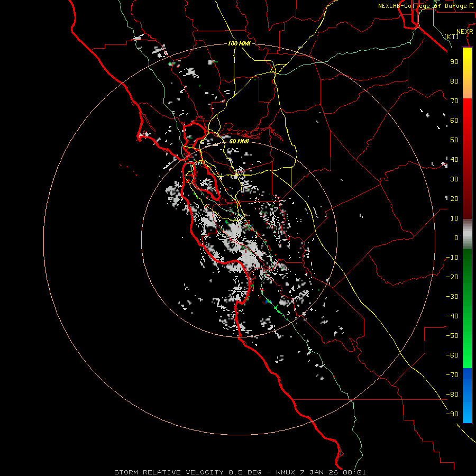Image resolution: width=476 pixels, height=476 pixels.
Task: Select the -30 value on velocity scale
Action: click(452, 297)
